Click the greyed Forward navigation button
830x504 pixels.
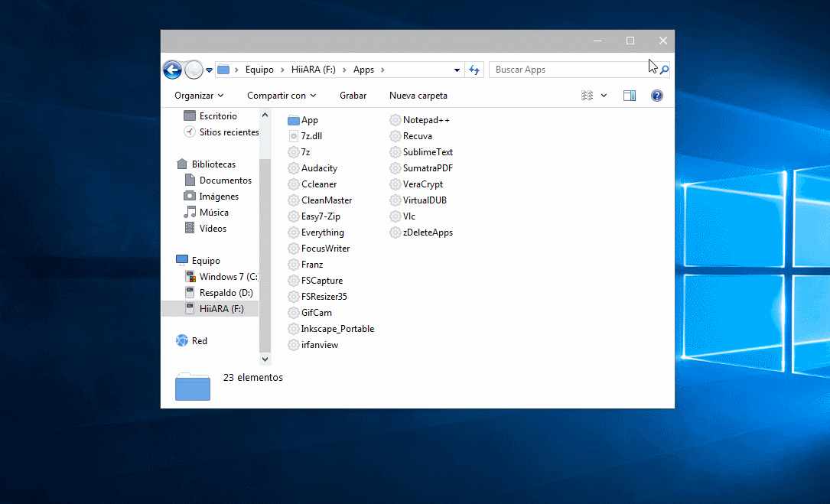tap(194, 70)
